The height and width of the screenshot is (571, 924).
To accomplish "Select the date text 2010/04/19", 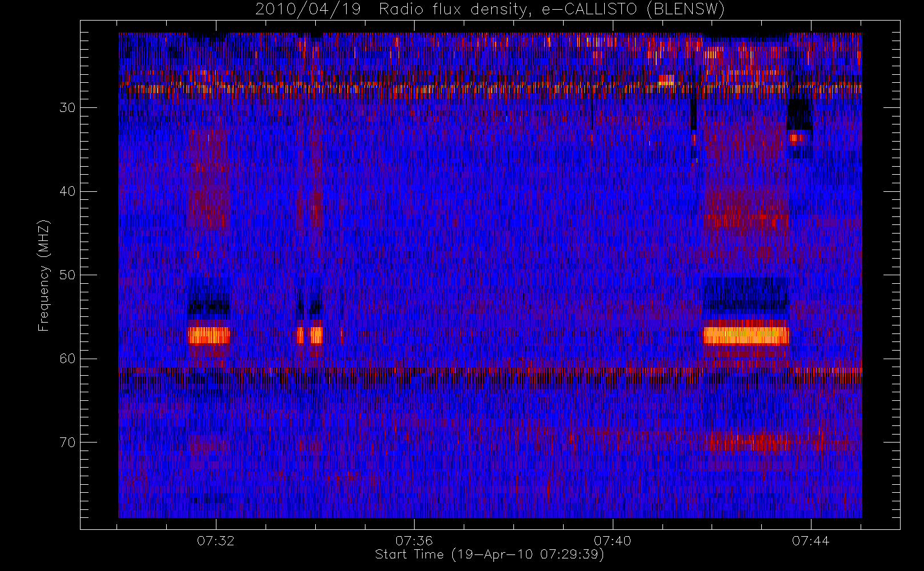I will point(308,10).
